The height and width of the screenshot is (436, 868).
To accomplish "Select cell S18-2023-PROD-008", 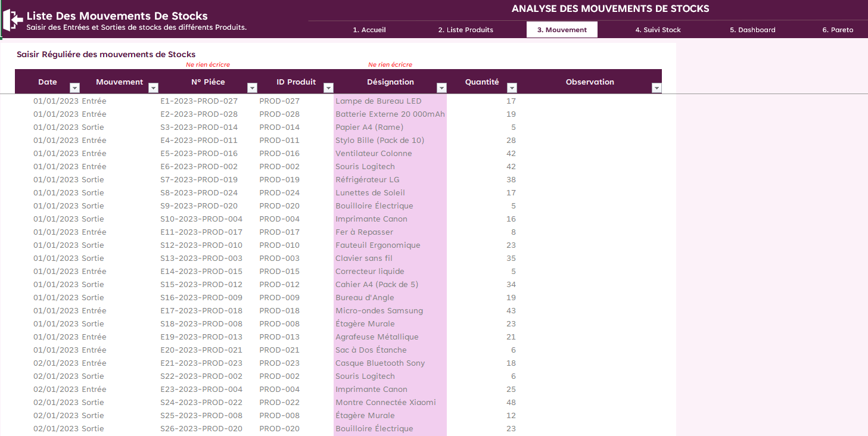I will (201, 324).
